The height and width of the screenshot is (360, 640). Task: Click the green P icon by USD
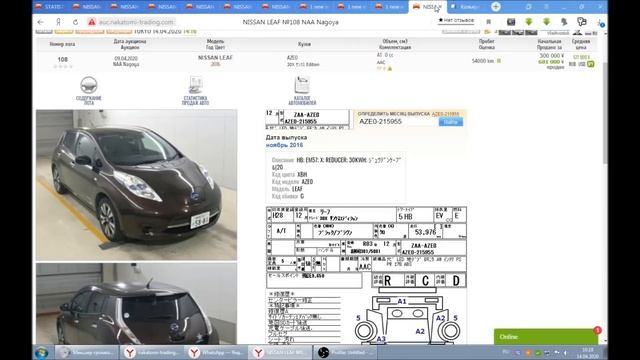(591, 64)
